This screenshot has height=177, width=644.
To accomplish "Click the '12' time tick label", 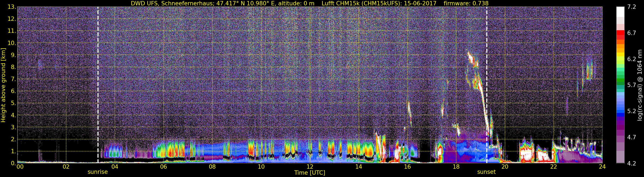I will click(x=310, y=167).
